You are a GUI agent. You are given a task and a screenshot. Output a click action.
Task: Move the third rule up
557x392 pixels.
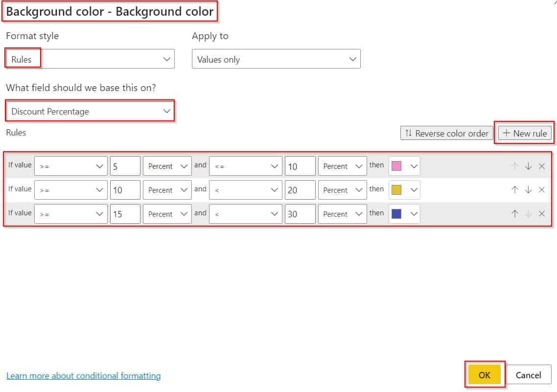point(514,213)
